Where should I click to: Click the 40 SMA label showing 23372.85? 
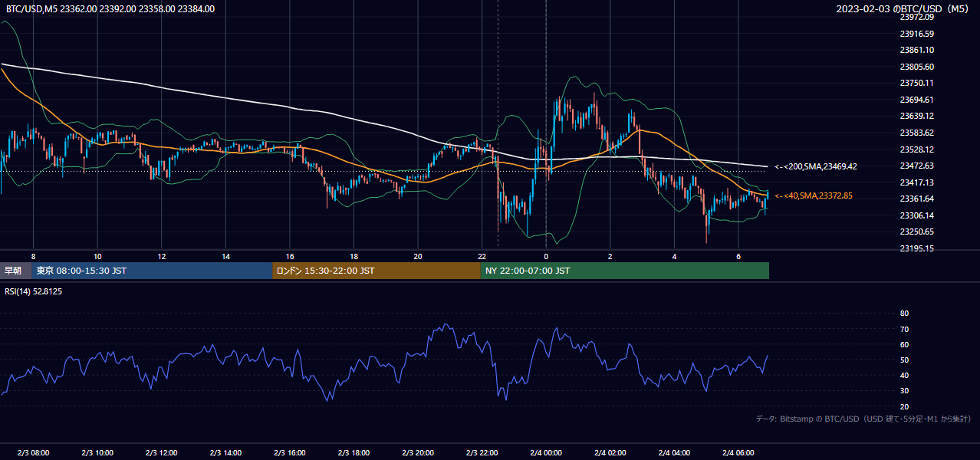pyautogui.click(x=813, y=196)
